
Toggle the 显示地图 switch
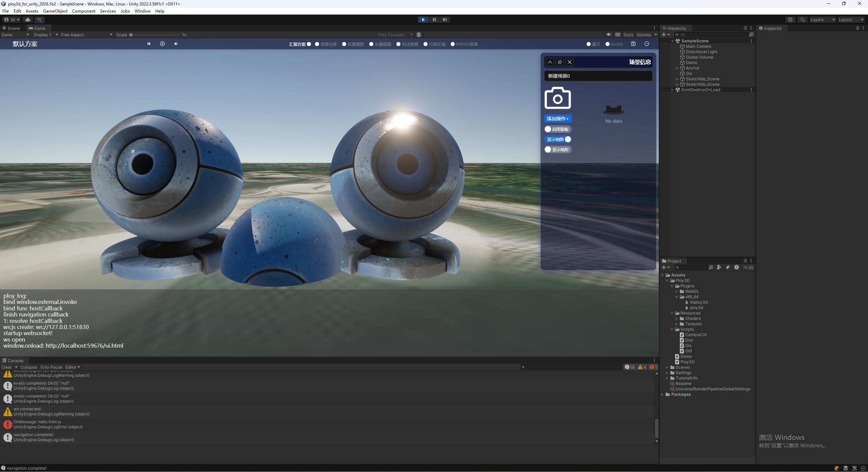click(x=558, y=139)
